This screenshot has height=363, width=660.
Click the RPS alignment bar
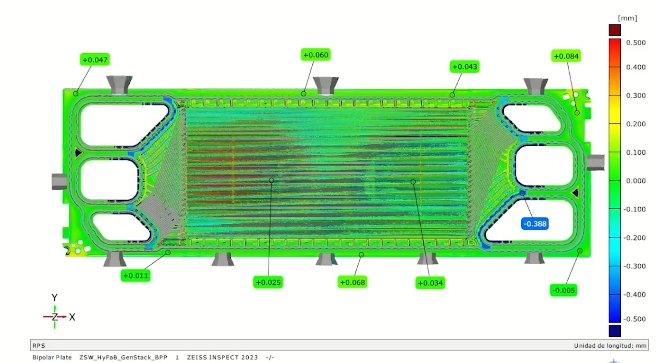(339, 345)
